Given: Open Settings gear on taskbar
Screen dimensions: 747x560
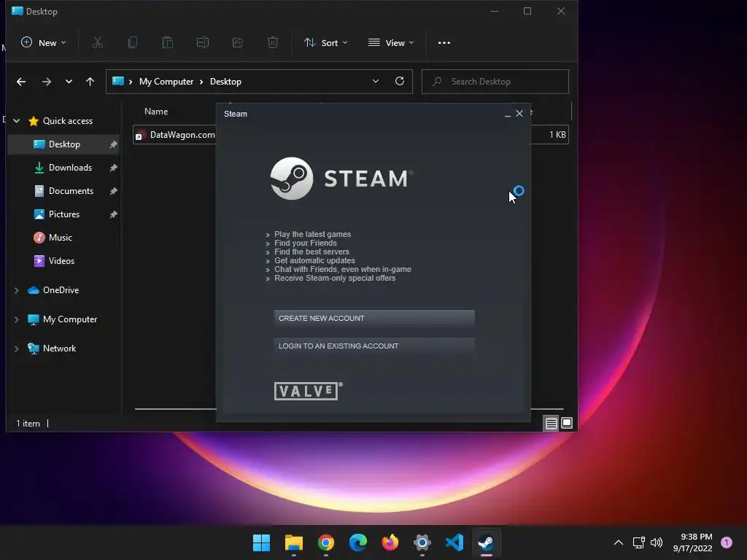Looking at the screenshot, I should coord(422,542).
